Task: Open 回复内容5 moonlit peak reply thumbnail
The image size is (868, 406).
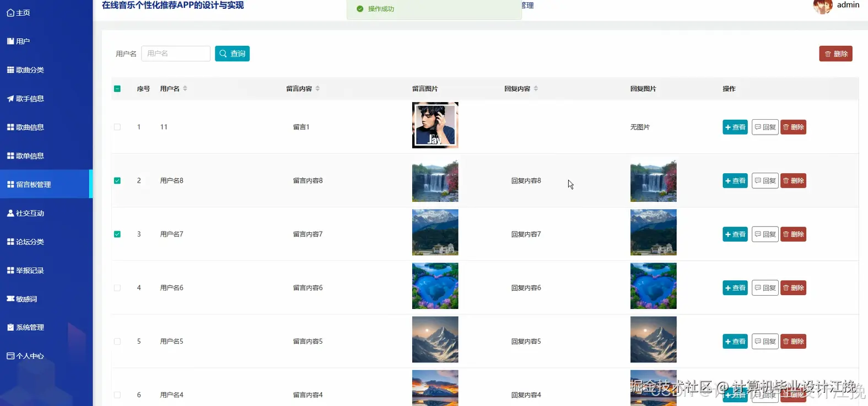Action: [654, 339]
